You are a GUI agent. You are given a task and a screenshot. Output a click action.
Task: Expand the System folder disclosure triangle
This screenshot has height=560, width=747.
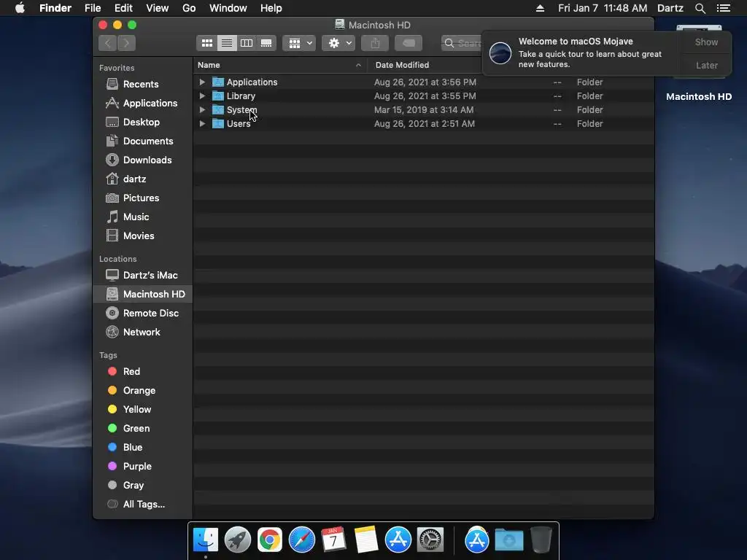click(202, 109)
